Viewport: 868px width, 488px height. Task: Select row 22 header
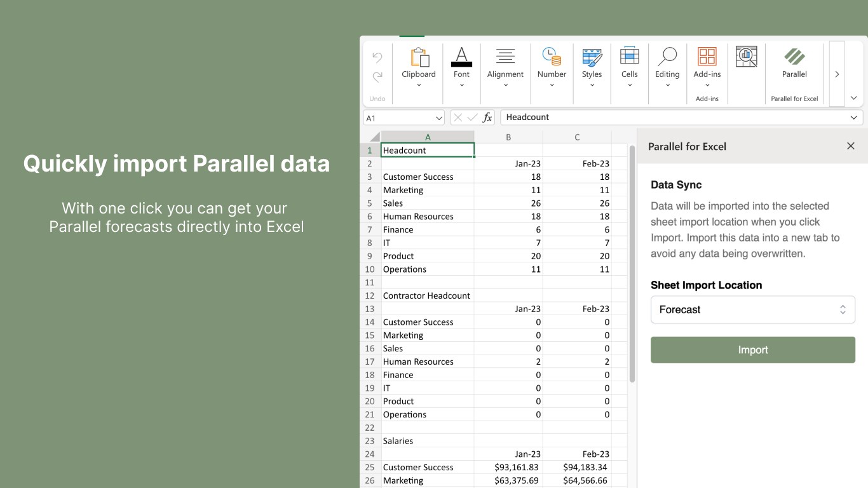[x=370, y=428]
